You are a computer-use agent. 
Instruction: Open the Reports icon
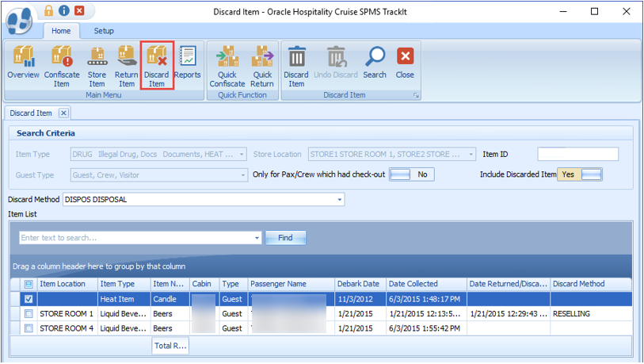(187, 63)
